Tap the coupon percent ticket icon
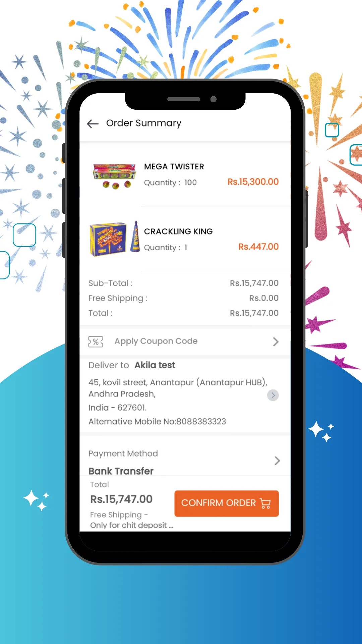362x644 pixels. (x=96, y=342)
